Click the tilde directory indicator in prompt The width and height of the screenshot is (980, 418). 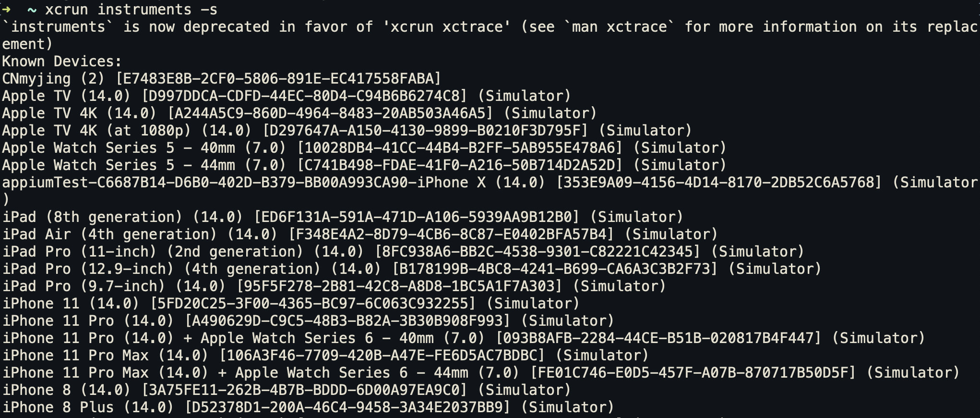[x=32, y=10]
